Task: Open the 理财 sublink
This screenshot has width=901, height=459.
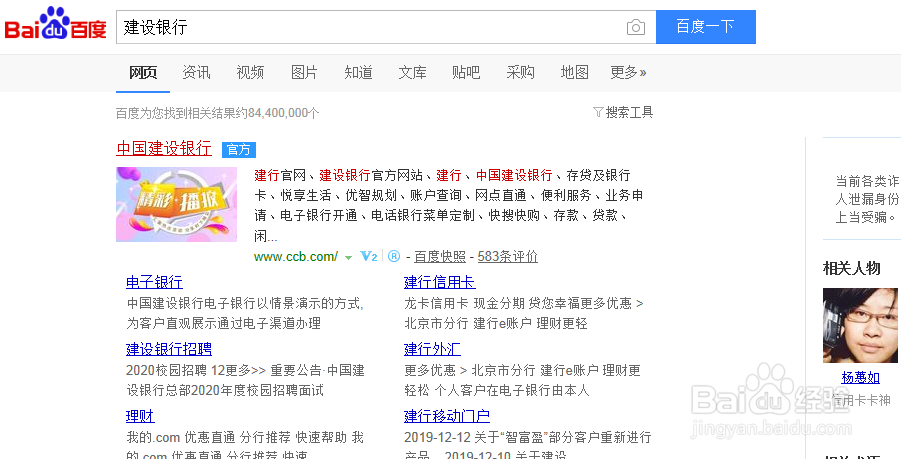Action: coord(140,416)
